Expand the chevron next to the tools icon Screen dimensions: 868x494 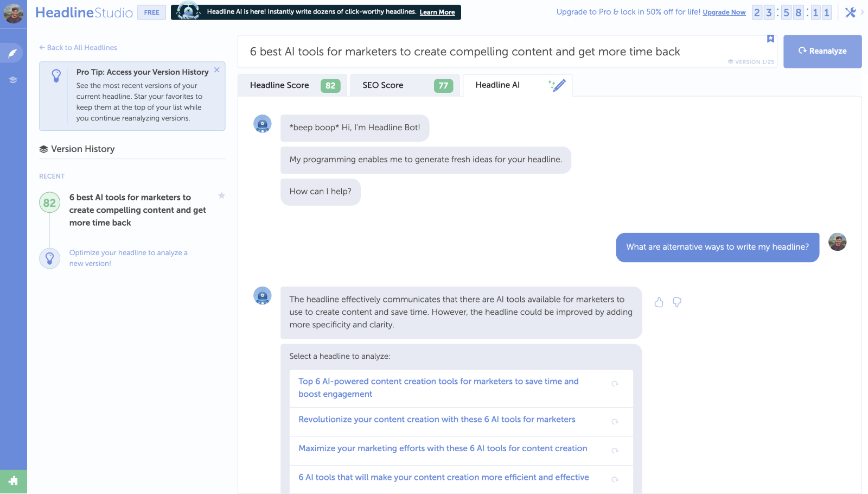[862, 12]
